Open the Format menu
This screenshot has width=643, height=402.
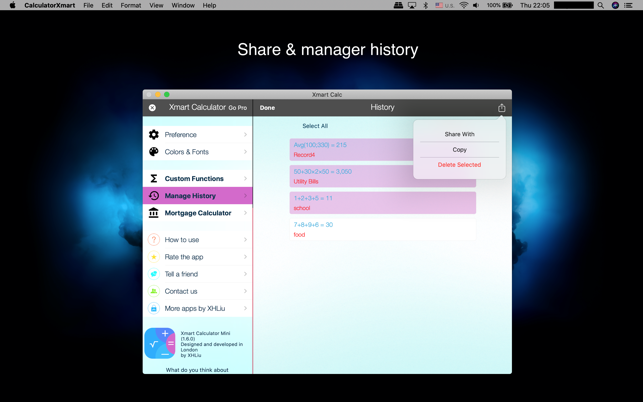(131, 5)
